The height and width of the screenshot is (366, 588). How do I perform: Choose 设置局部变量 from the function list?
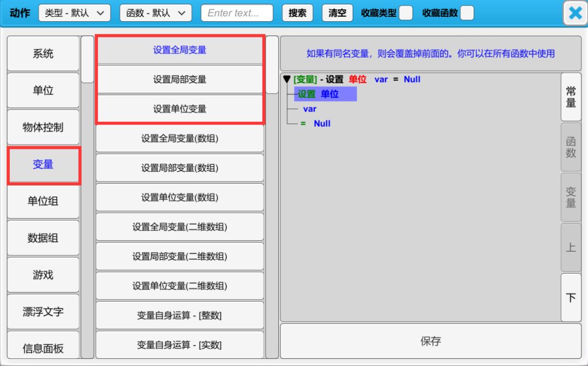180,79
